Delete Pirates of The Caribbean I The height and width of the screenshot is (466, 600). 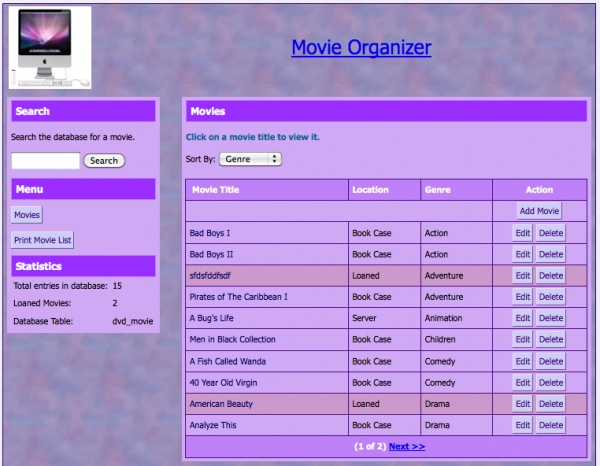point(551,297)
